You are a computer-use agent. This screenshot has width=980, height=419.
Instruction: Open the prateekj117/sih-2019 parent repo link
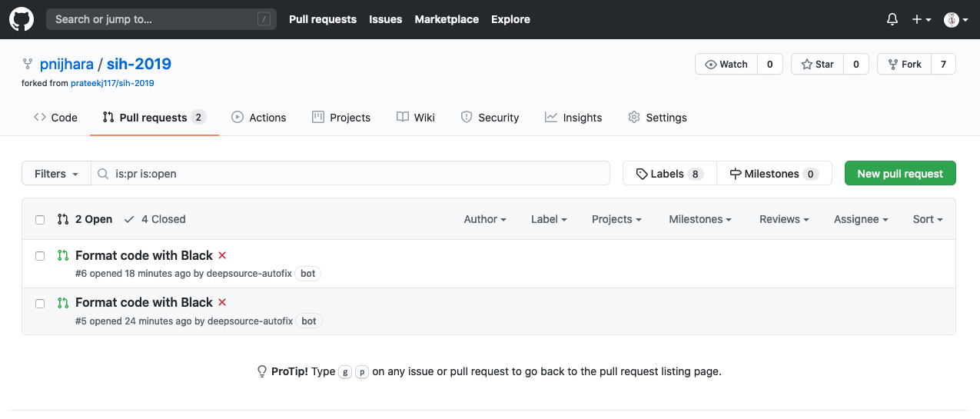(118, 83)
